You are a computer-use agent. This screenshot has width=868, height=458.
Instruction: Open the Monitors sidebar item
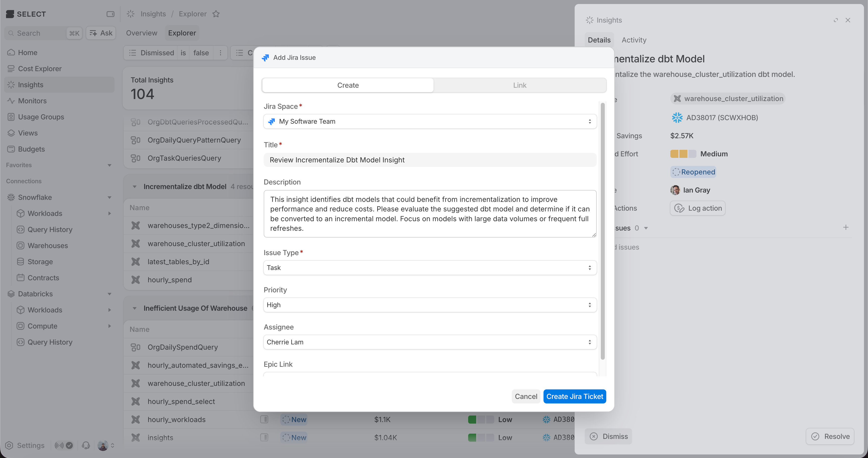click(x=32, y=101)
